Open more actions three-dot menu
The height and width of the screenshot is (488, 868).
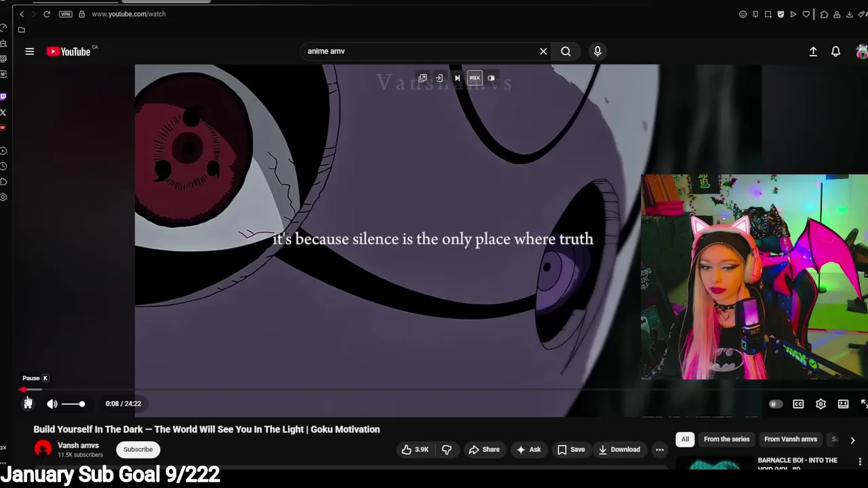[x=659, y=449]
